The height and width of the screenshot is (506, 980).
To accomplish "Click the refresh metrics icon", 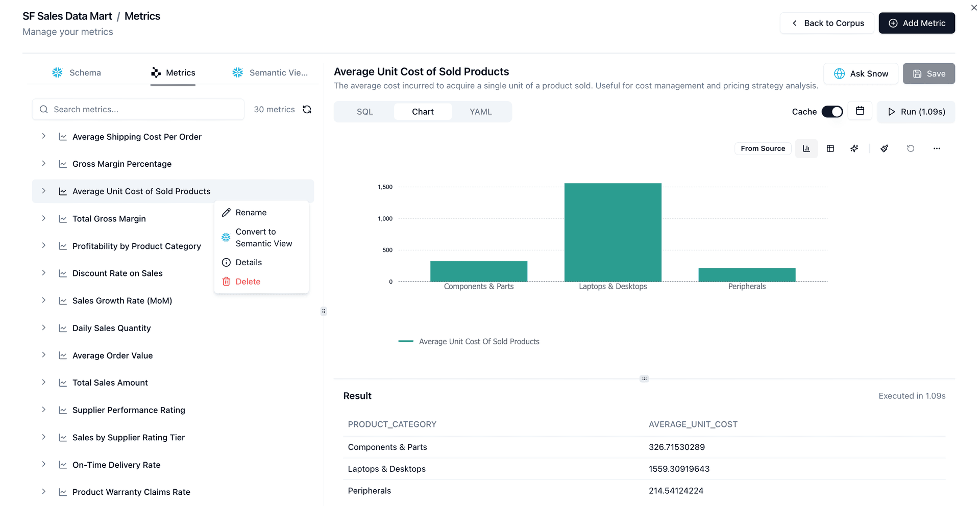I will coord(307,110).
